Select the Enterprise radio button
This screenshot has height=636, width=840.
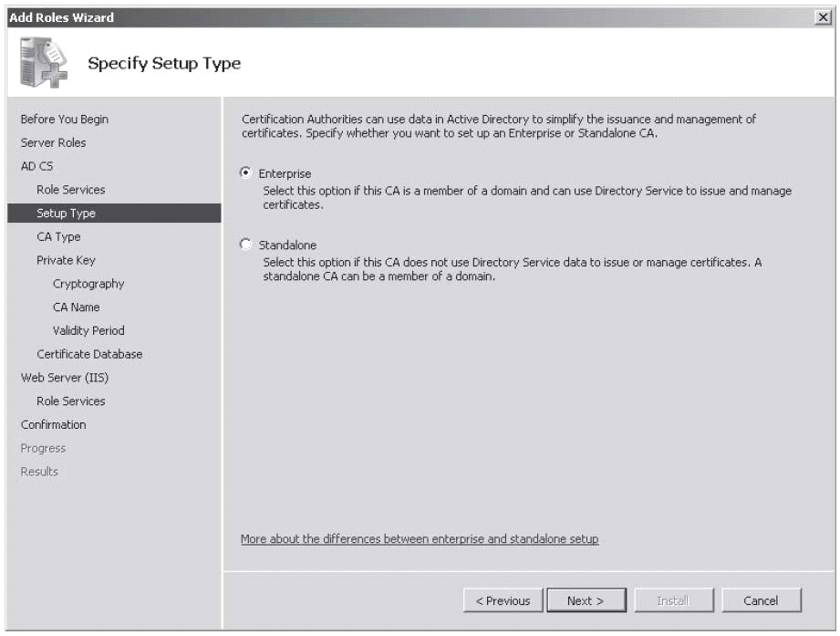coord(245,172)
